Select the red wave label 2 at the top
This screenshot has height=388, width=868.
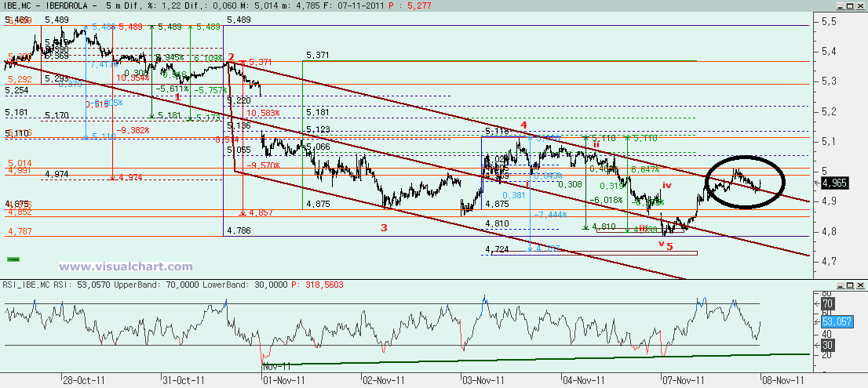(231, 56)
